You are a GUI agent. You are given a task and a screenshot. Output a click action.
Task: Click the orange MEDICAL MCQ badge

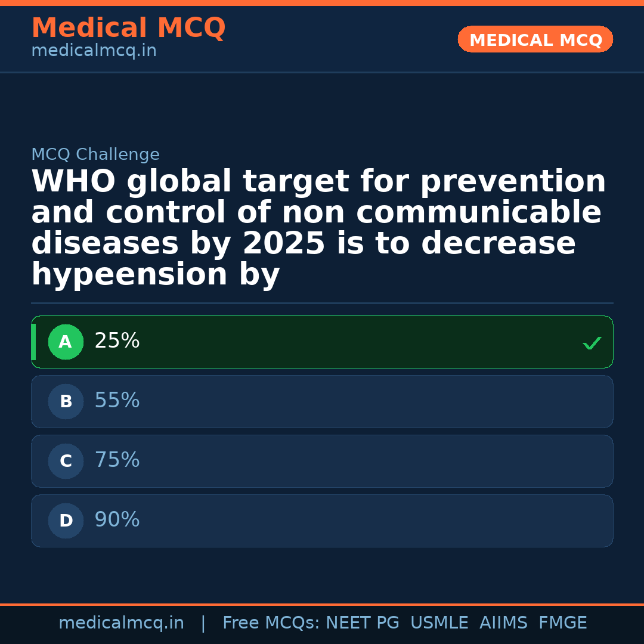pos(535,40)
